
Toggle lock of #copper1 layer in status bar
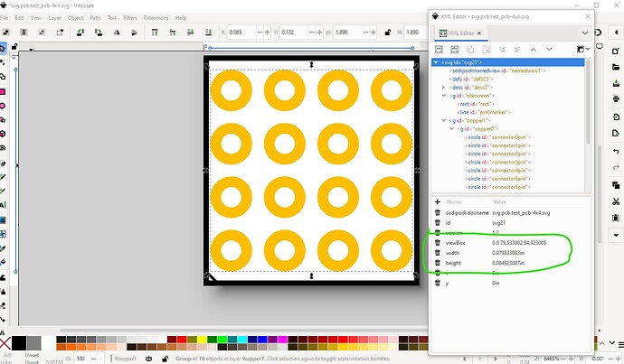coord(165,359)
